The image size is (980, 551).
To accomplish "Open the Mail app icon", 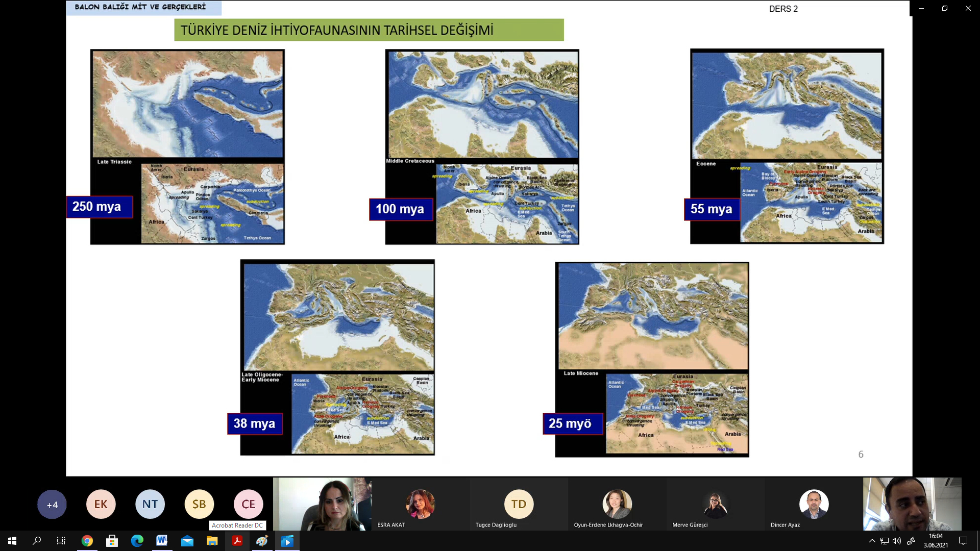I will pos(187,541).
